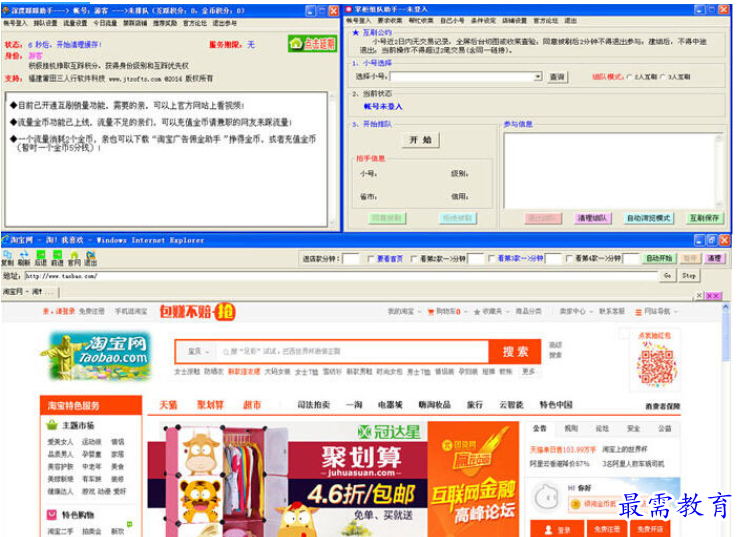Click the 互联网金融 高峰论坛 banner
The height and width of the screenshot is (537, 740).
pyautogui.click(x=473, y=479)
